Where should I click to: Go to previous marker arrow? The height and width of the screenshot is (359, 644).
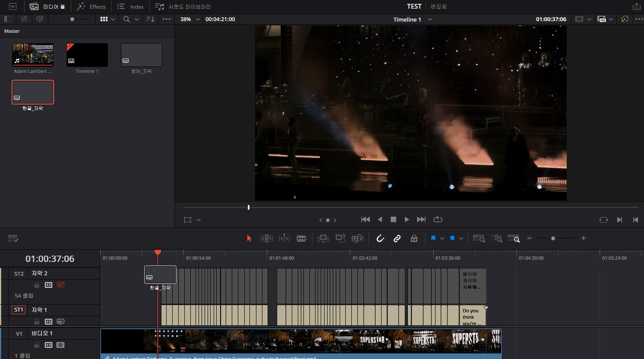321,220
